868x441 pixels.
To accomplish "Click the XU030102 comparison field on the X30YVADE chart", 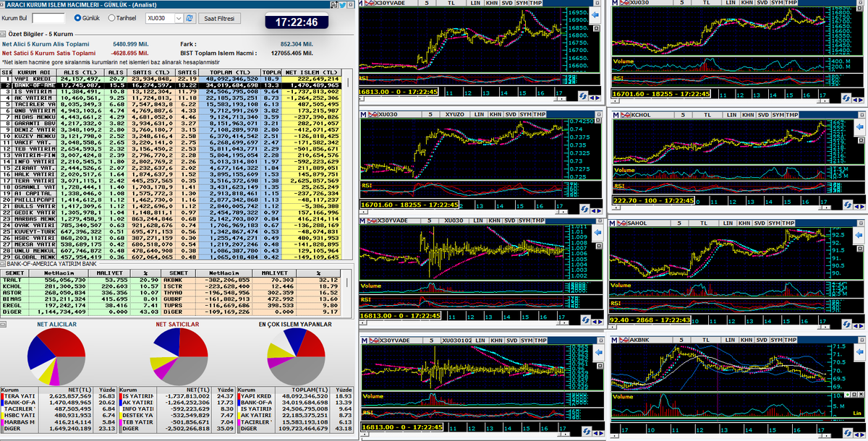I will pos(456,341).
